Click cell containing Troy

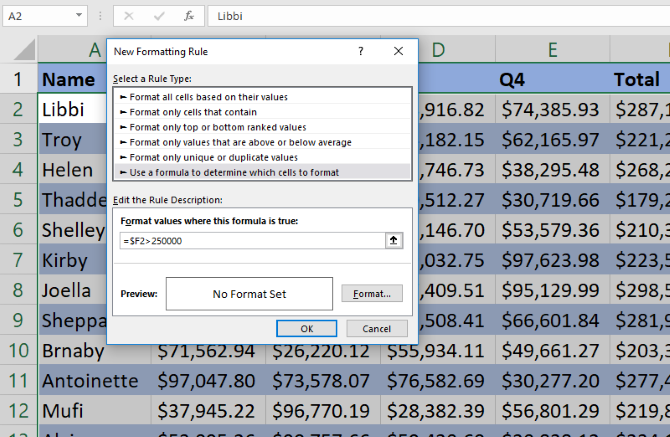(72, 140)
